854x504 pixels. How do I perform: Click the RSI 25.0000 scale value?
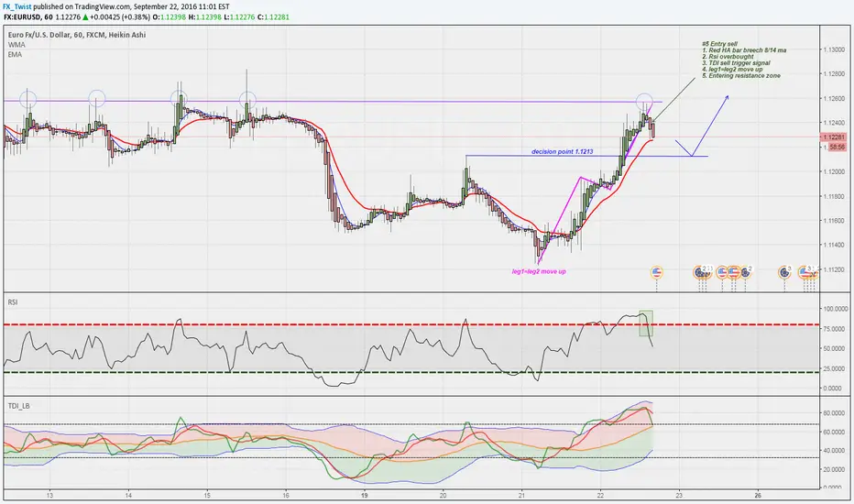point(834,368)
